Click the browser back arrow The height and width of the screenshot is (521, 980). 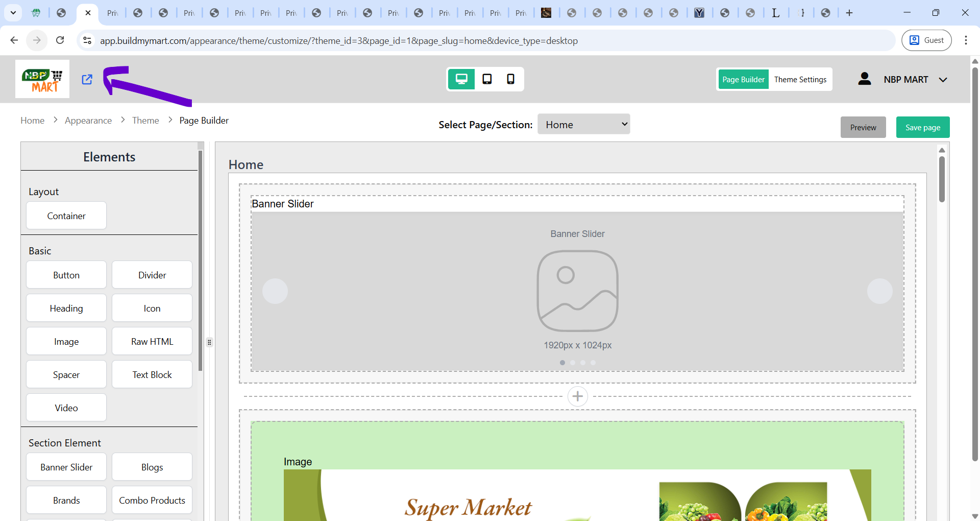[x=14, y=40]
